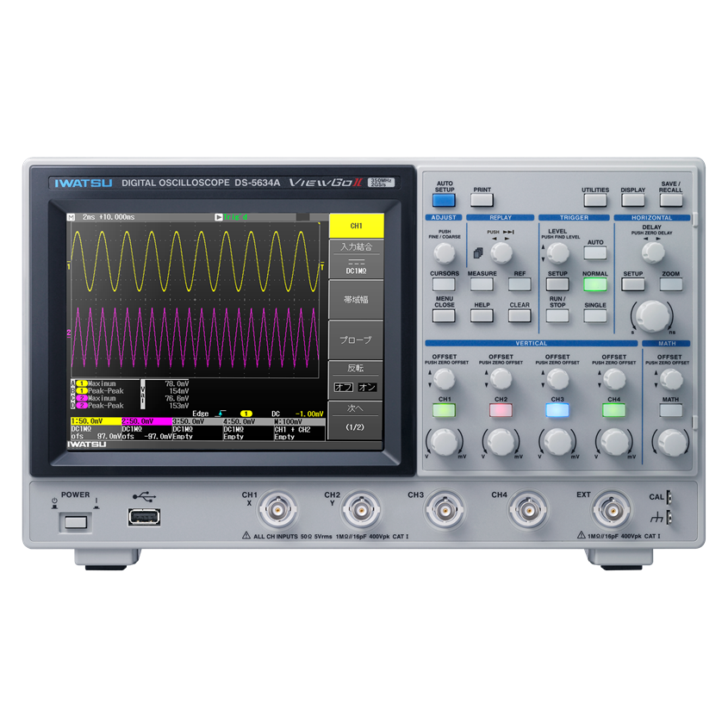
Task: Click the CLEAR button
Action: pos(520,315)
